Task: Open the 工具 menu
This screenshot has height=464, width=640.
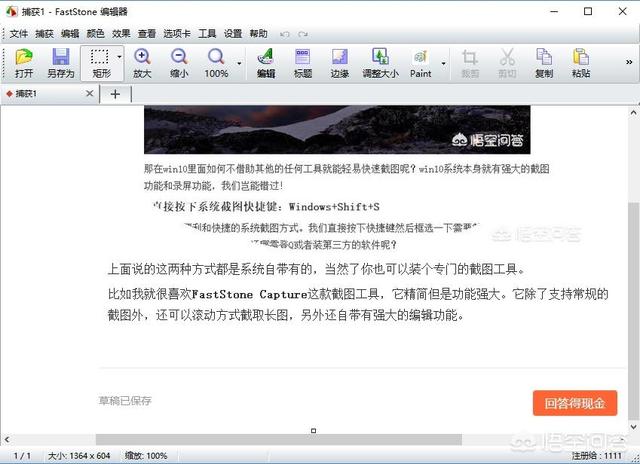Action: [x=207, y=34]
